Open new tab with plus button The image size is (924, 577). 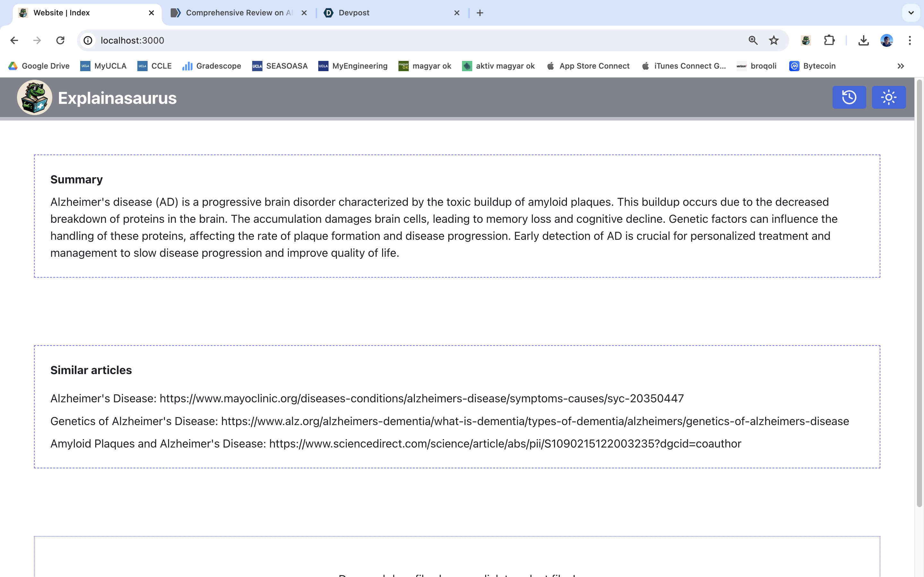pyautogui.click(x=480, y=13)
